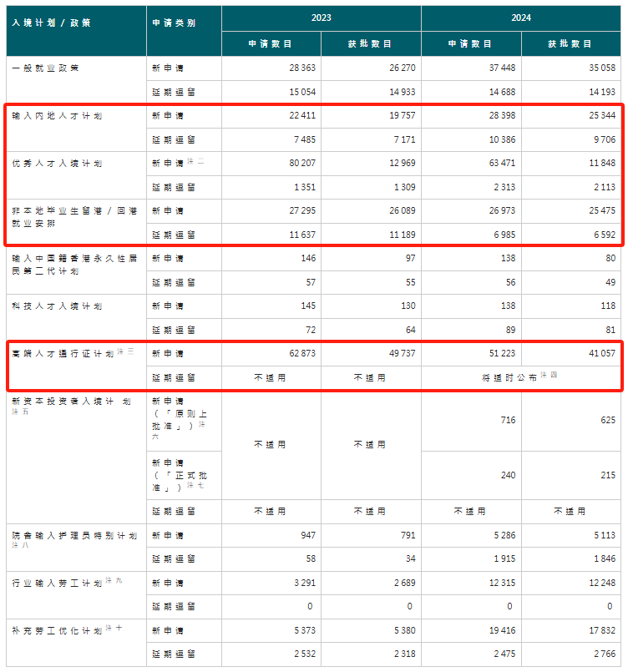Select the 申请类别 header cell
The height and width of the screenshot is (672, 628).
coord(174,23)
